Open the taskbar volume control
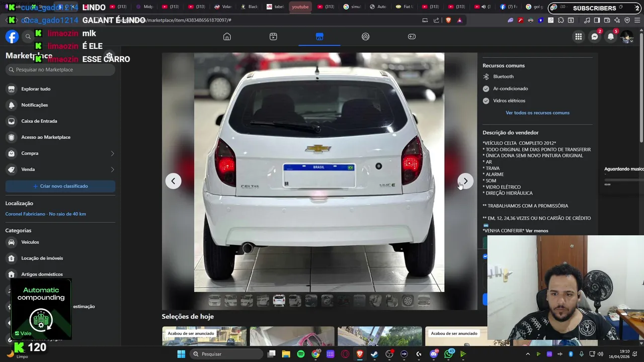644x362 pixels. [x=600, y=354]
